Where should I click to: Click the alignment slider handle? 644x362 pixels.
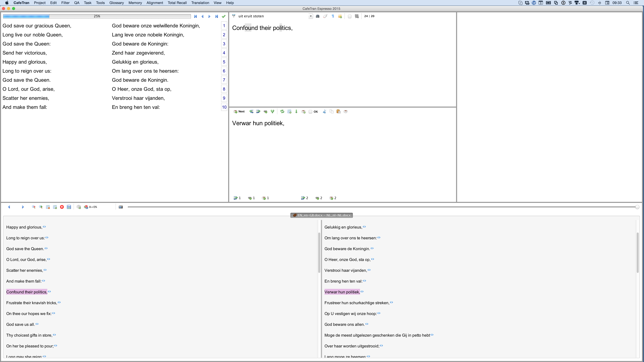[637, 207]
